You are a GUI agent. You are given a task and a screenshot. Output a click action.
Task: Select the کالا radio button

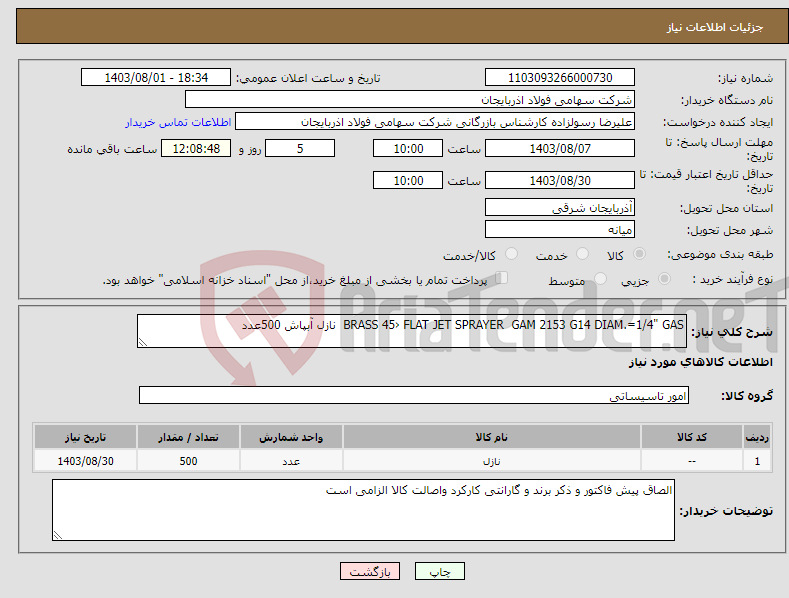pyautogui.click(x=639, y=254)
